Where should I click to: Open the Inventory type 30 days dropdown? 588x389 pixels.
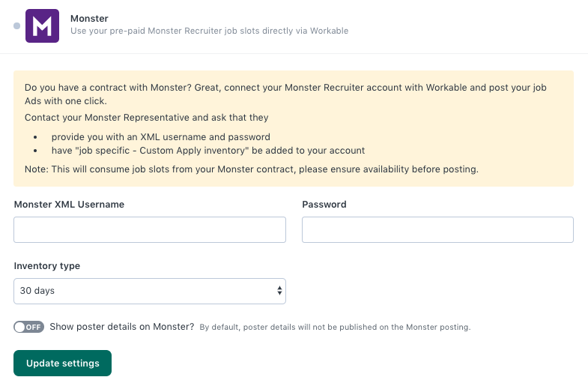[150, 291]
